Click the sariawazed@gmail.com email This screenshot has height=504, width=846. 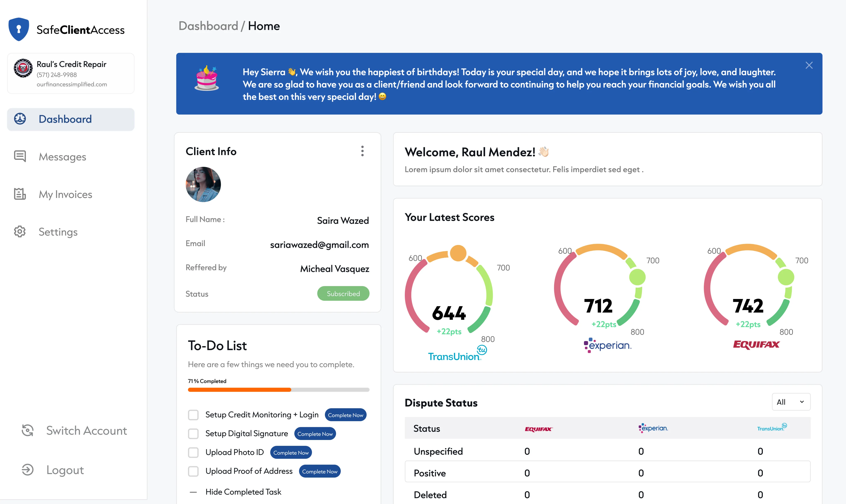pos(319,244)
